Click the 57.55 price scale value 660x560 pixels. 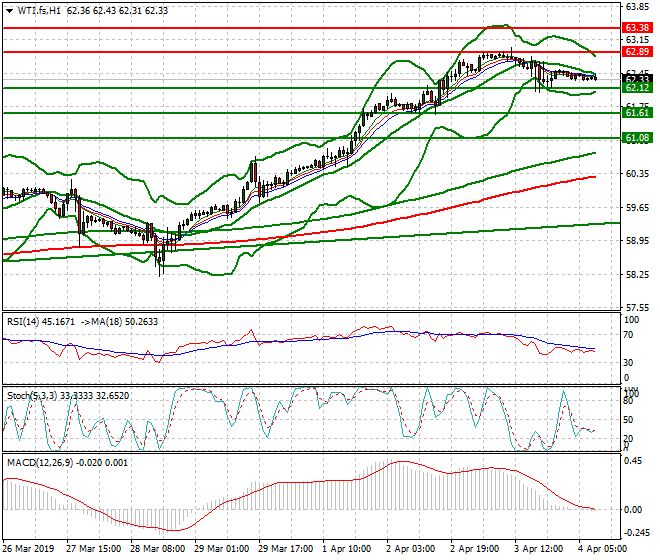(637, 308)
